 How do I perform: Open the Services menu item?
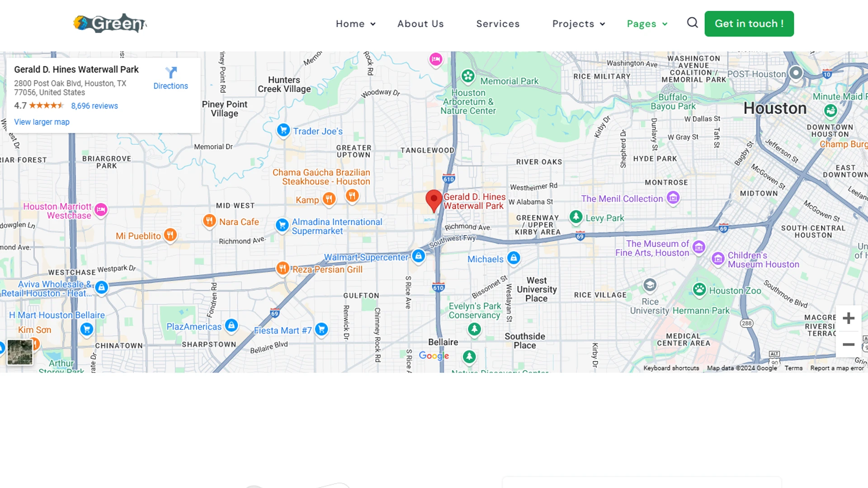(498, 23)
